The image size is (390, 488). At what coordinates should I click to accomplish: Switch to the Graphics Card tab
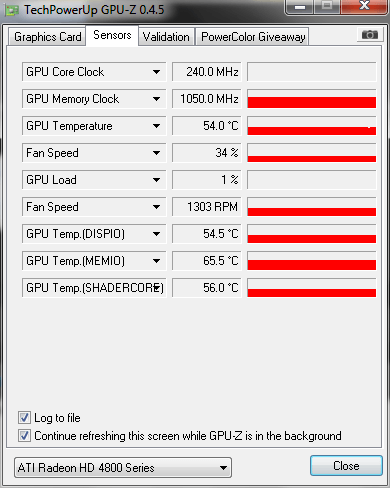(x=47, y=37)
